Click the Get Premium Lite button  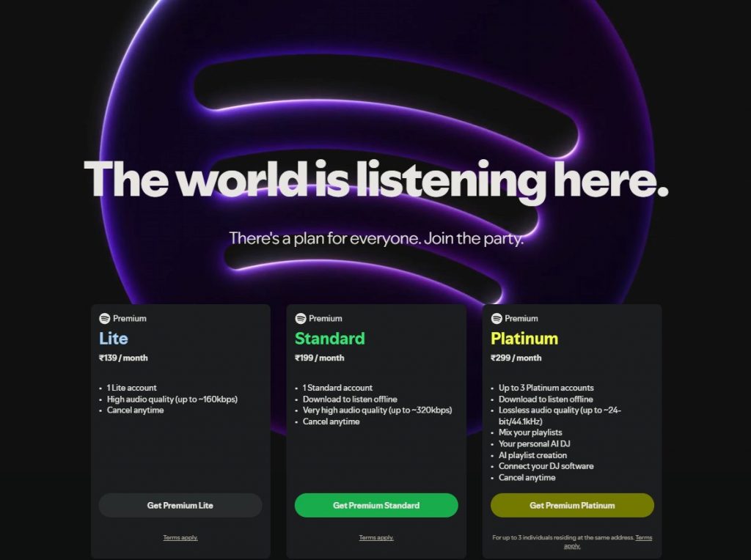coord(180,505)
